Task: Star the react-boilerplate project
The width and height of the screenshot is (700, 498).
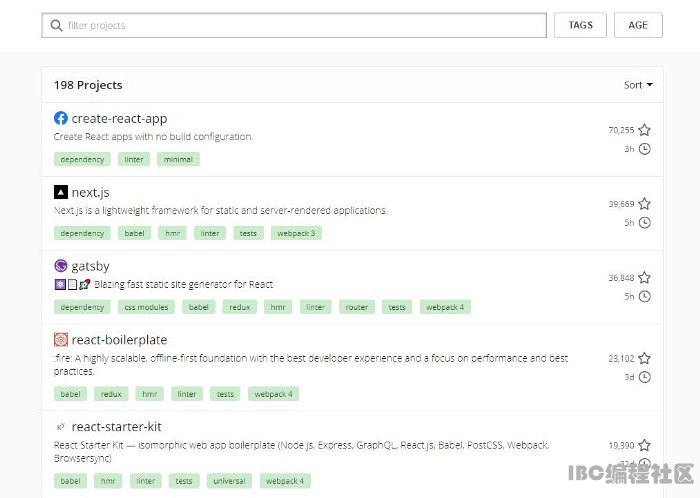Action: click(x=644, y=358)
